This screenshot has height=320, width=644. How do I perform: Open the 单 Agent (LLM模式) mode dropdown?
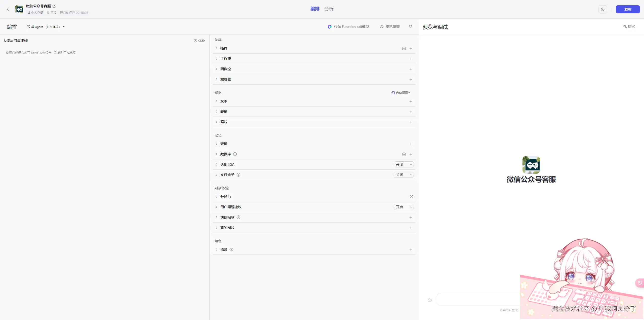pyautogui.click(x=46, y=27)
